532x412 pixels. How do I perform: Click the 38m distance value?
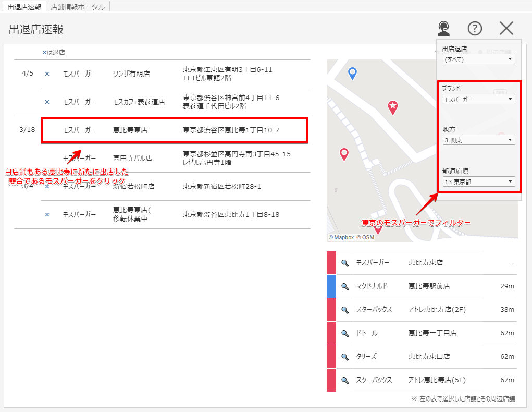coord(507,309)
